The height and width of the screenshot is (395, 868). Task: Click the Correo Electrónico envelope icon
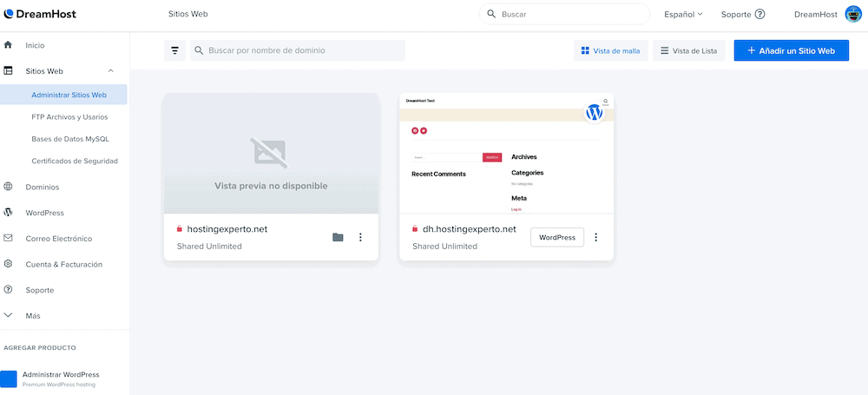pos(8,238)
